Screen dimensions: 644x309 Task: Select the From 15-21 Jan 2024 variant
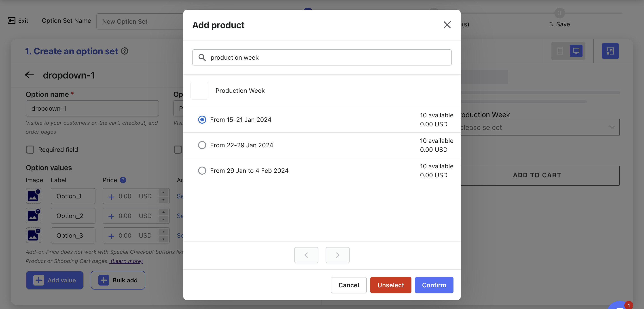[x=202, y=119]
